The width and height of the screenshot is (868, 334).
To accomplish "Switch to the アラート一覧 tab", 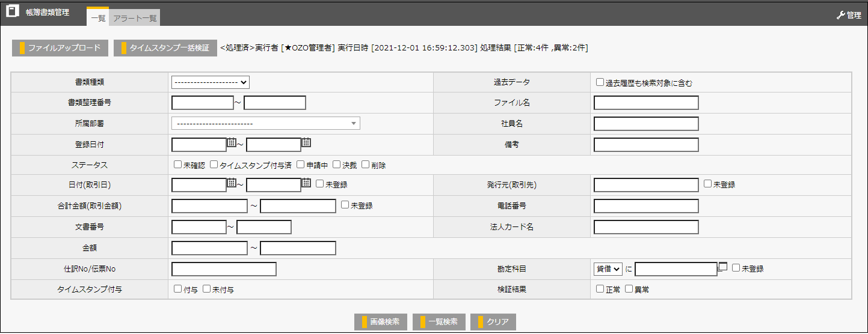I will pyautogui.click(x=135, y=19).
